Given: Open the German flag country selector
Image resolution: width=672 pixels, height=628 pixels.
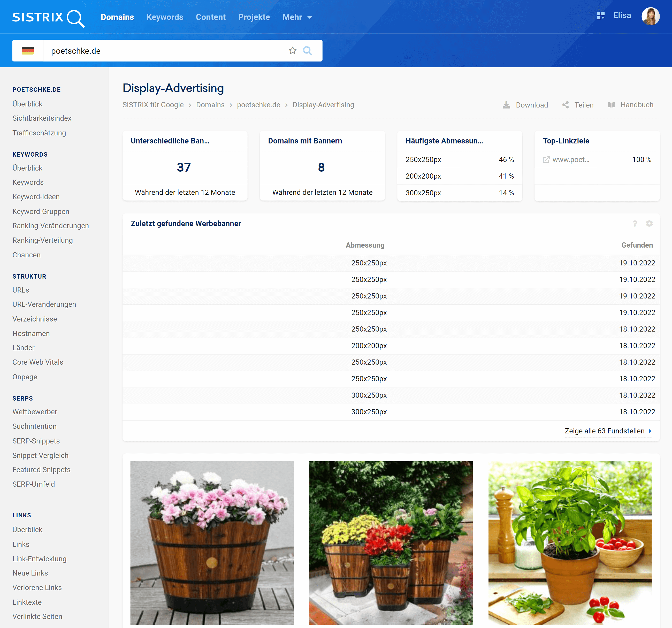Looking at the screenshot, I should [x=28, y=51].
